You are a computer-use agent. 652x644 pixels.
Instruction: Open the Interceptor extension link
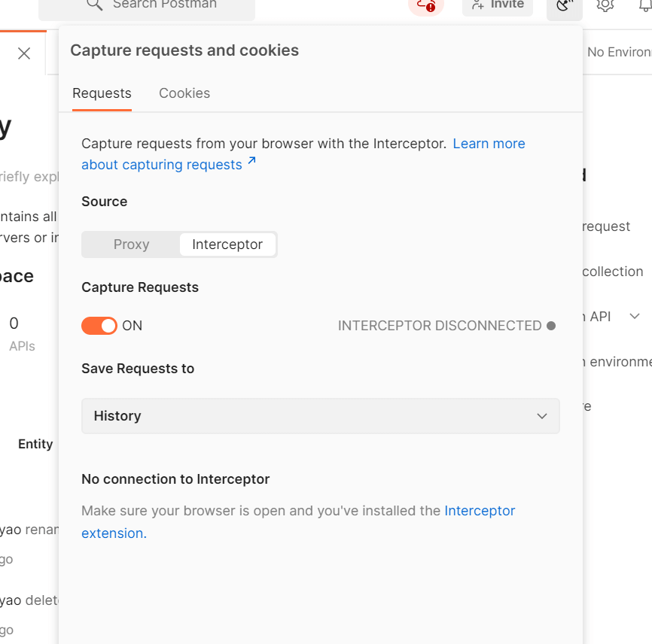click(298, 522)
